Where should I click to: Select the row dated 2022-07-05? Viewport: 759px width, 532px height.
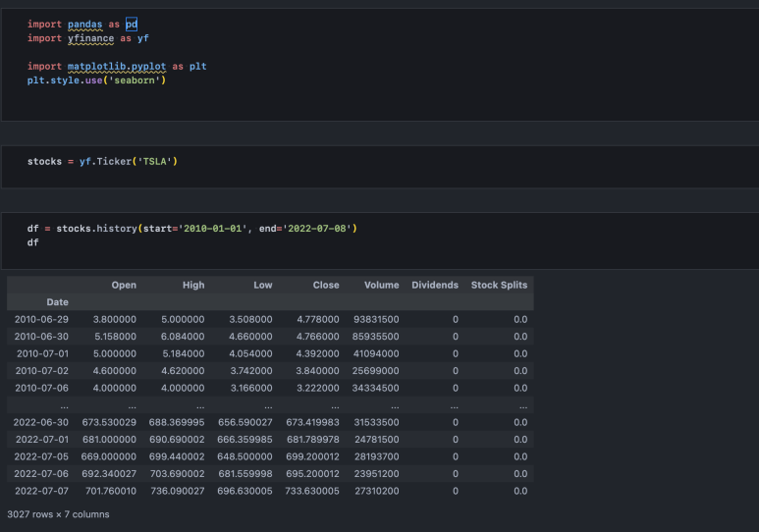tap(270, 457)
